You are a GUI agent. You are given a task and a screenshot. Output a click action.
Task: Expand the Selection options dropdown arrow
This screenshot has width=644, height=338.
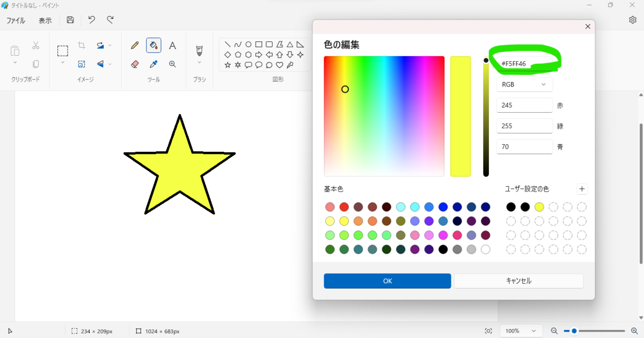coord(63,63)
